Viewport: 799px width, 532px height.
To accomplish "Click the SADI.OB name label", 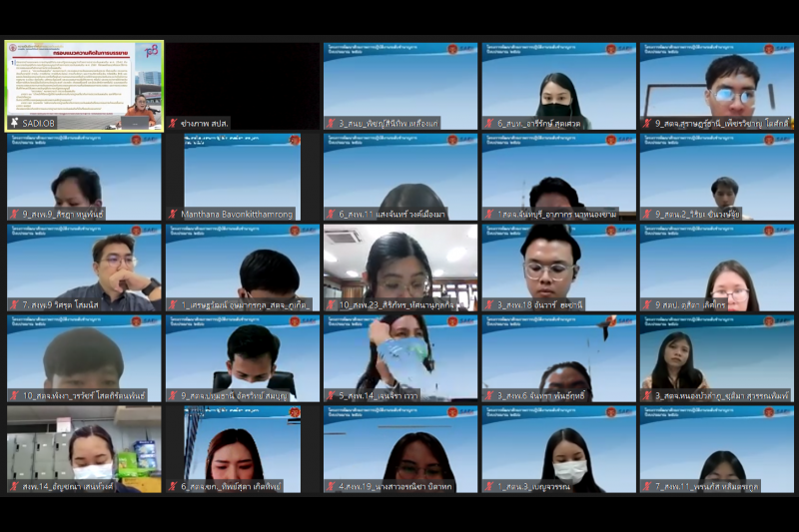I will (40, 123).
